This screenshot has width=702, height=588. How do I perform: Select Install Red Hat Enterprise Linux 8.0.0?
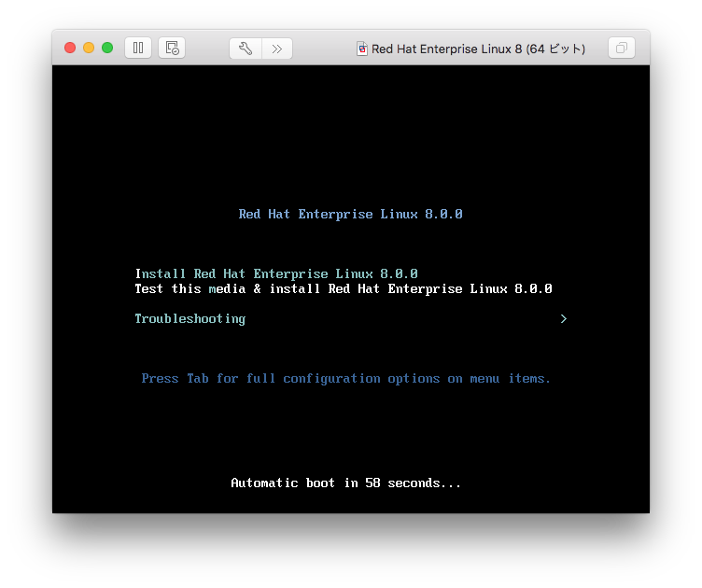(x=276, y=273)
